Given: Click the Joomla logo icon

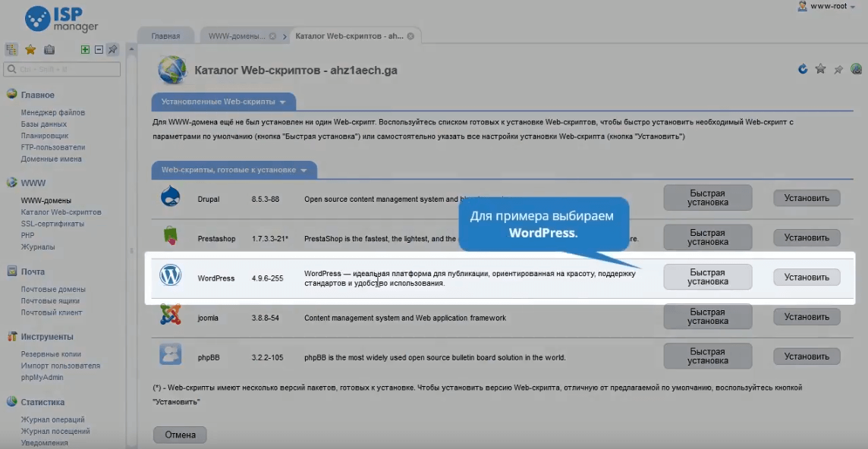Looking at the screenshot, I should click(x=171, y=315).
